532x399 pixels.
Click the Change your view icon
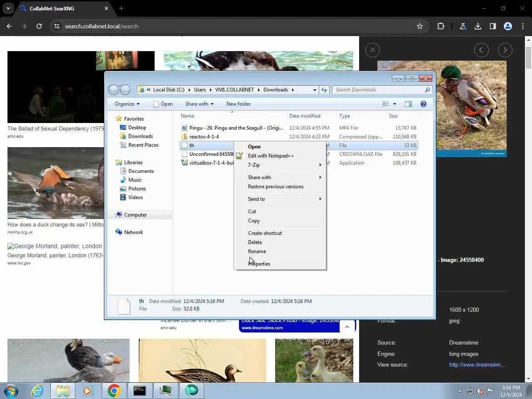coord(386,104)
